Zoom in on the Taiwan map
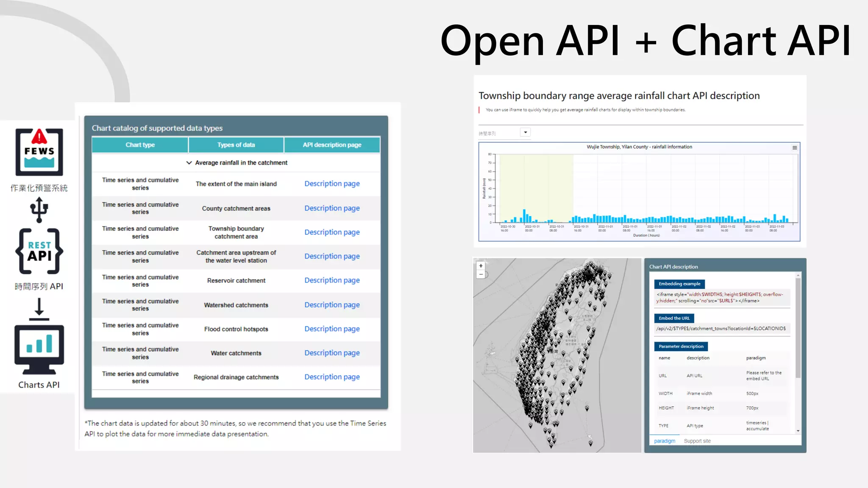This screenshot has width=868, height=488. click(x=481, y=266)
